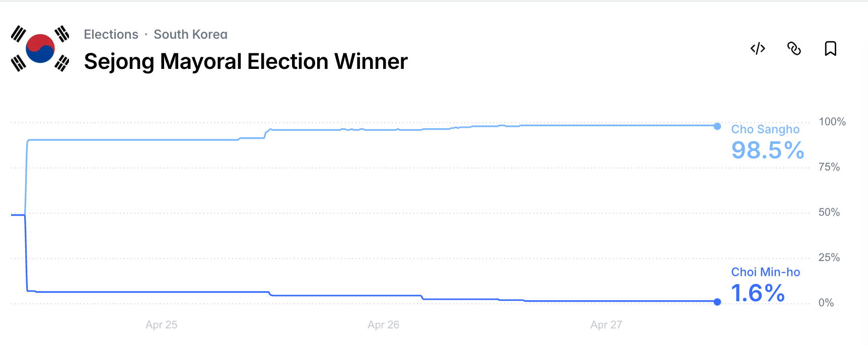The image size is (868, 346).
Task: Click the 50% y-axis label
Action: (829, 212)
